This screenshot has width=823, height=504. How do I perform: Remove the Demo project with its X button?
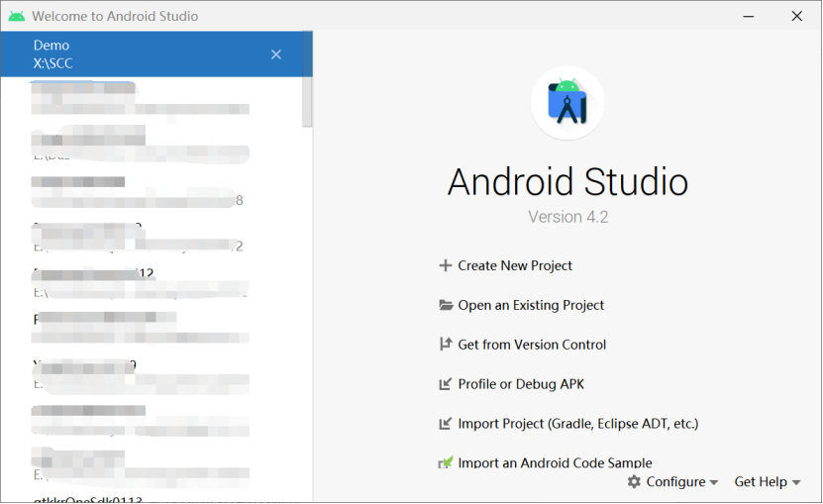pyautogui.click(x=276, y=54)
